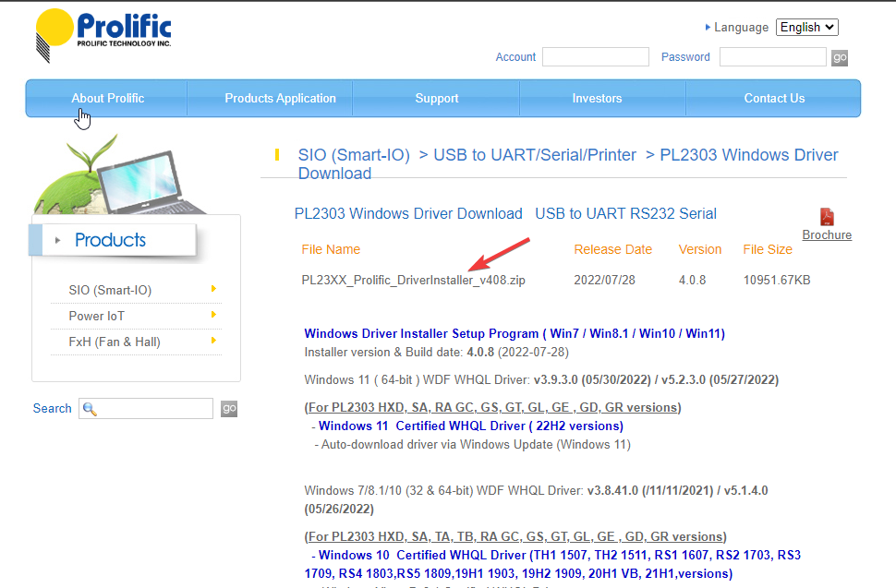The width and height of the screenshot is (896, 588).
Task: Open the USB to UART/Serial/Printer breadcrumb link
Action: (x=527, y=154)
